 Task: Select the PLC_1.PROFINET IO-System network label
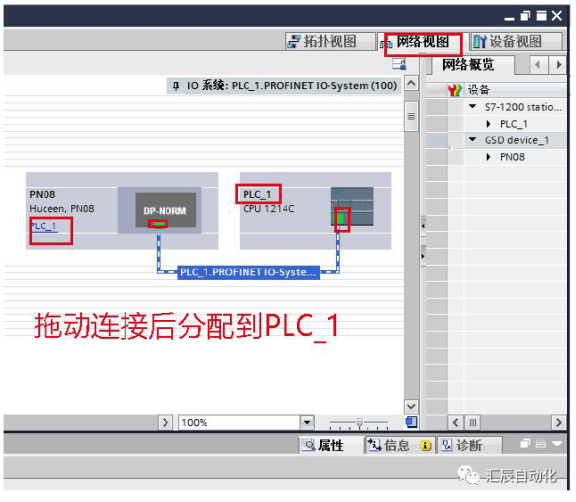248,272
